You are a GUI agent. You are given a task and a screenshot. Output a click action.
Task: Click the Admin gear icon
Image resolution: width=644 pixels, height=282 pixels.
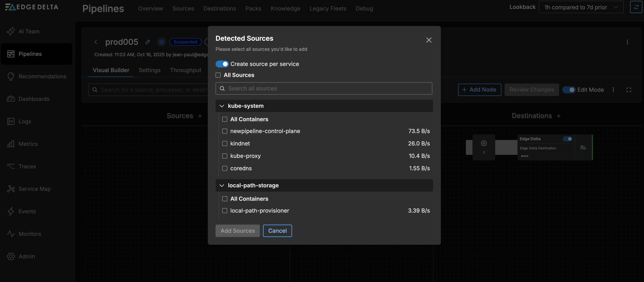point(11,256)
